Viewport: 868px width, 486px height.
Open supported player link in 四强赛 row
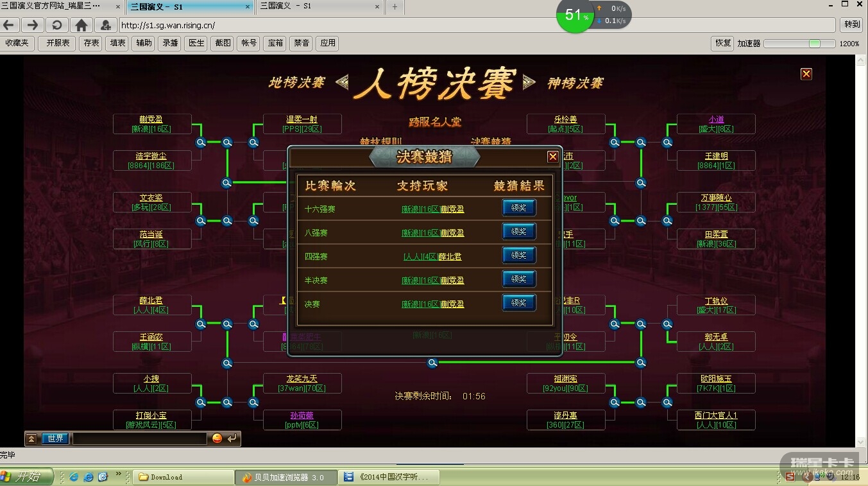pyautogui.click(x=432, y=257)
